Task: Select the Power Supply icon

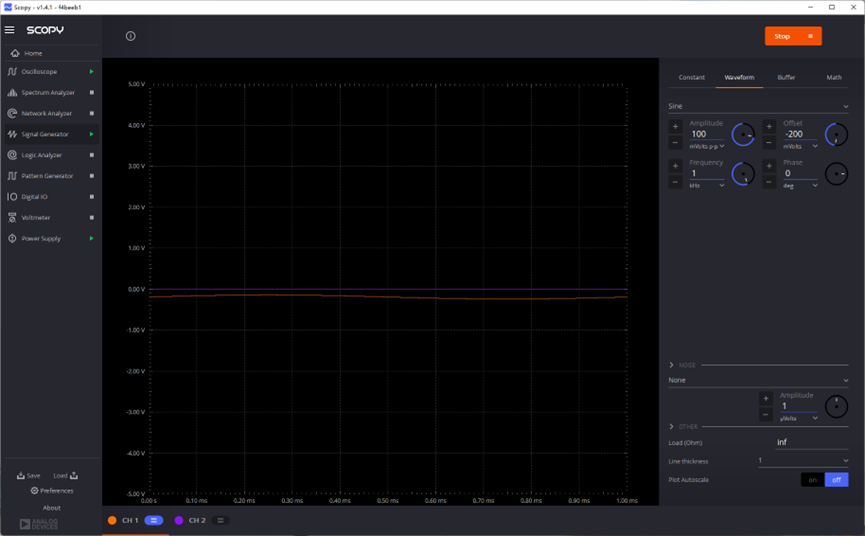Action: pos(12,238)
